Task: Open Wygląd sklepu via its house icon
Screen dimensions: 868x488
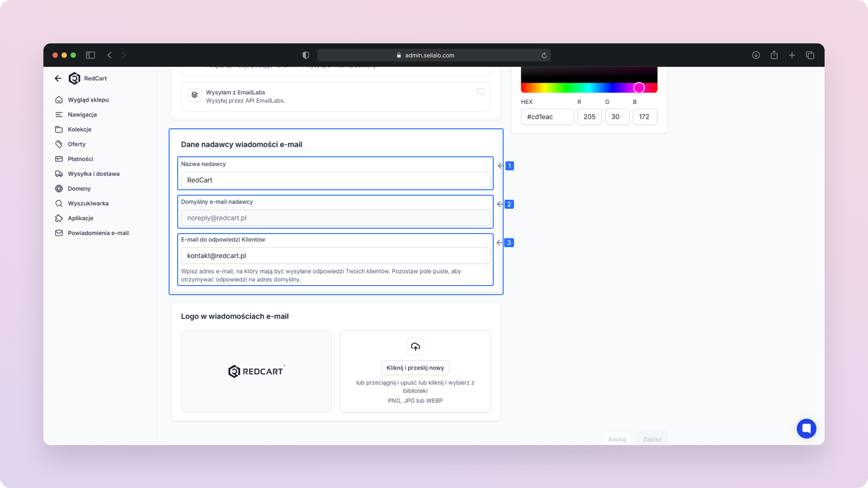Action: point(59,100)
